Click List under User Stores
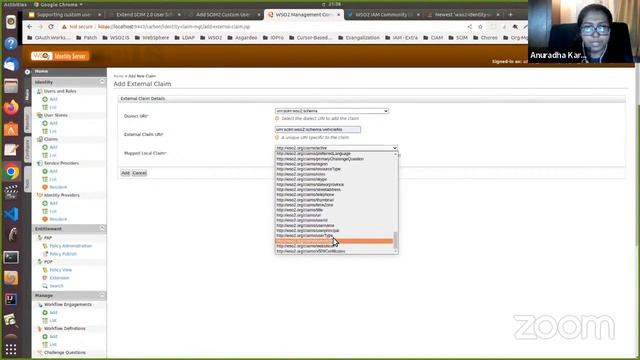 click(x=53, y=131)
